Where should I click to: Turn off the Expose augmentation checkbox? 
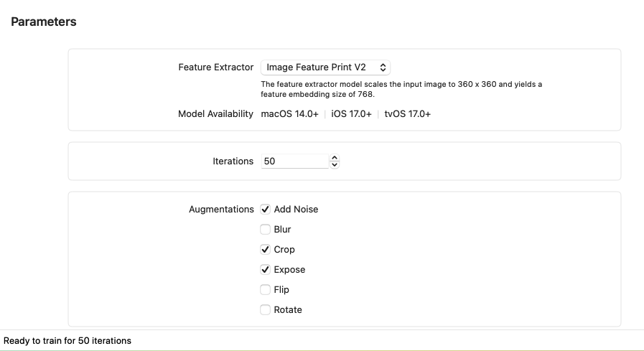pos(266,270)
